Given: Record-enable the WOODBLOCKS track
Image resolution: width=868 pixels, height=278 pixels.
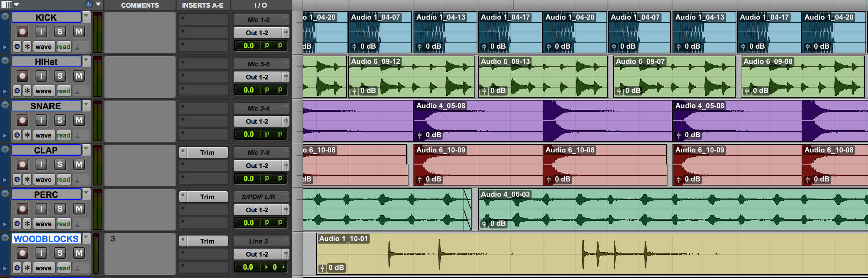Looking at the screenshot, I should (22, 253).
